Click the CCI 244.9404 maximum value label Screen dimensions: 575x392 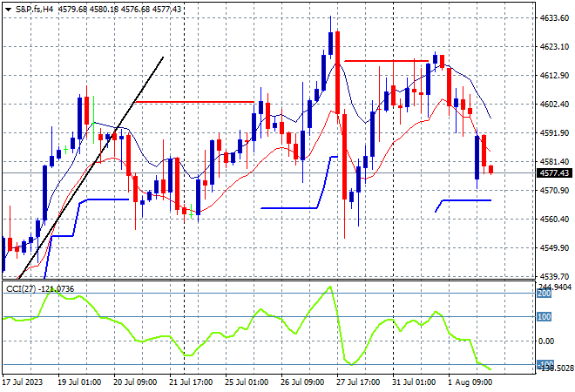click(x=555, y=287)
